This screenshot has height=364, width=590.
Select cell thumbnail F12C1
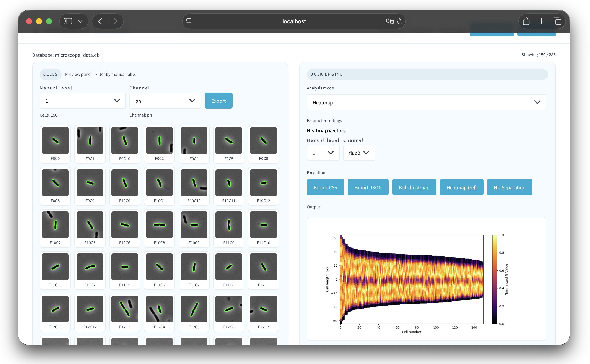263,271
